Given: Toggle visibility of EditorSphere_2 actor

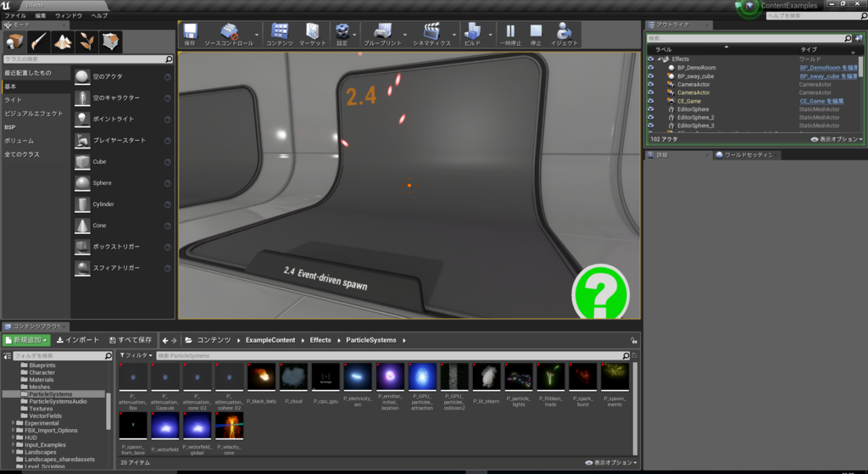Looking at the screenshot, I should (x=650, y=117).
